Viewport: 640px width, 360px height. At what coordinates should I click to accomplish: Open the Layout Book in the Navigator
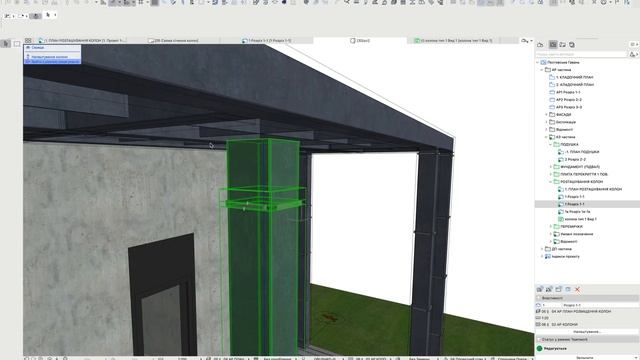(x=562, y=44)
